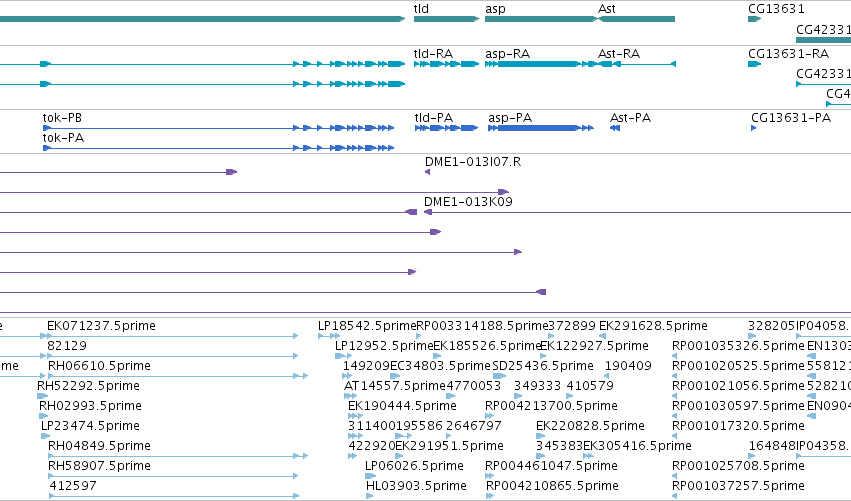851x501 pixels.
Task: Select the DME1-013I07.R clone label
Action: pos(473,162)
